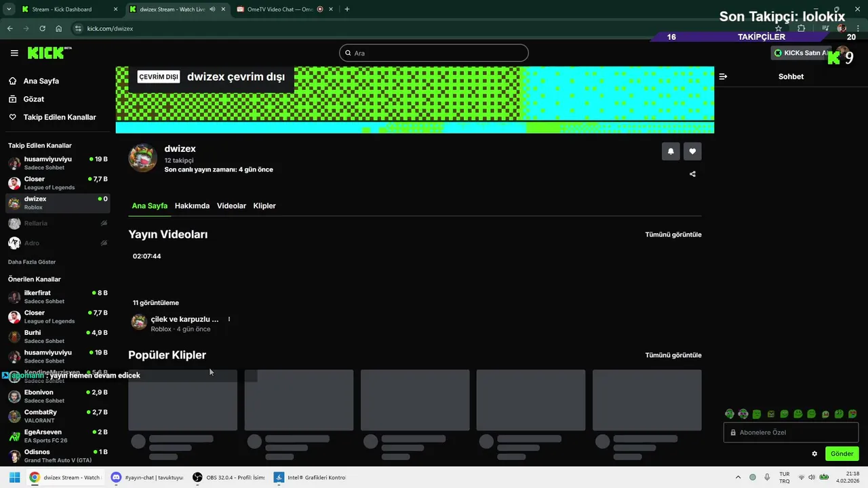Image resolution: width=868 pixels, height=488 pixels.
Task: Close the dwizex Stream browser tab
Action: [223, 9]
